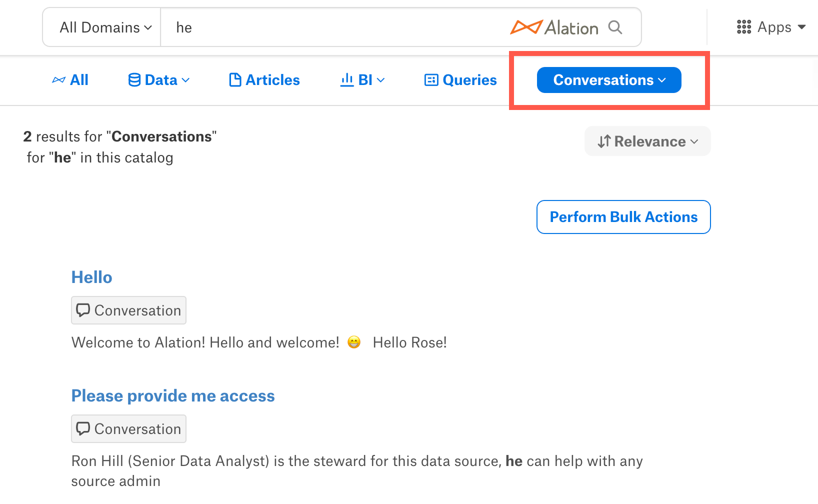Expand the Data tab chevron
This screenshot has height=504, width=818.
pyautogui.click(x=185, y=80)
